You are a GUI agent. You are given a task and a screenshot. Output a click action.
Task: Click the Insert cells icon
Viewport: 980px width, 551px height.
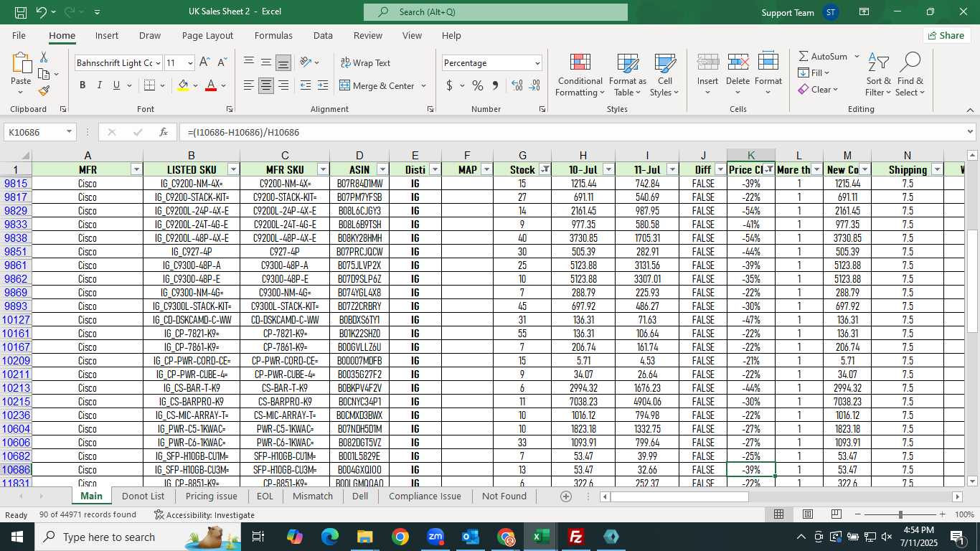coord(708,62)
